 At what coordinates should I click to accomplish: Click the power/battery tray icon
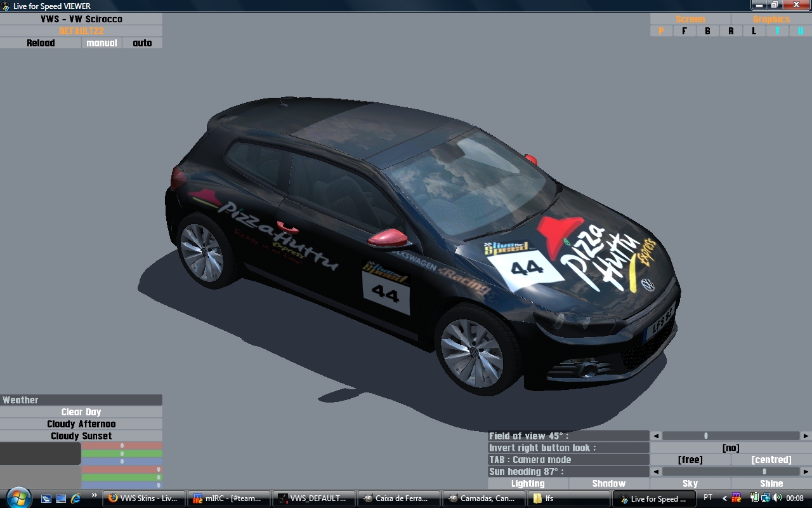click(756, 498)
